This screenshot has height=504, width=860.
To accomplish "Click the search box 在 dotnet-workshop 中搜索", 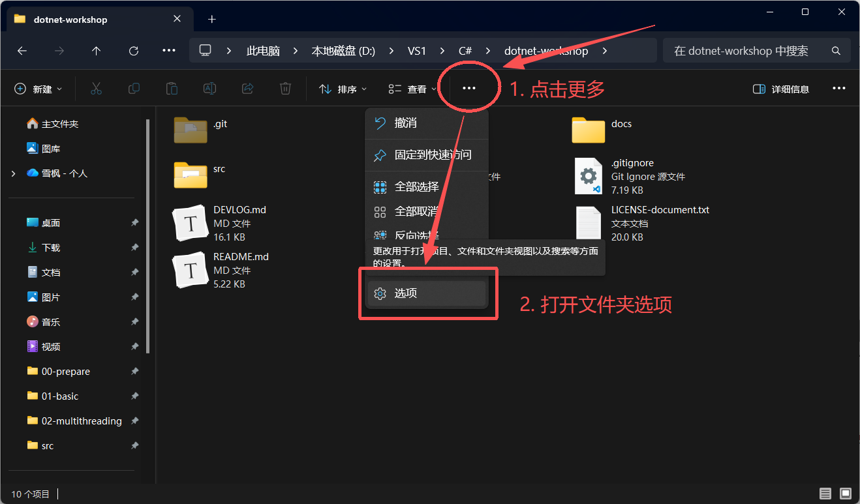I will 756,51.
